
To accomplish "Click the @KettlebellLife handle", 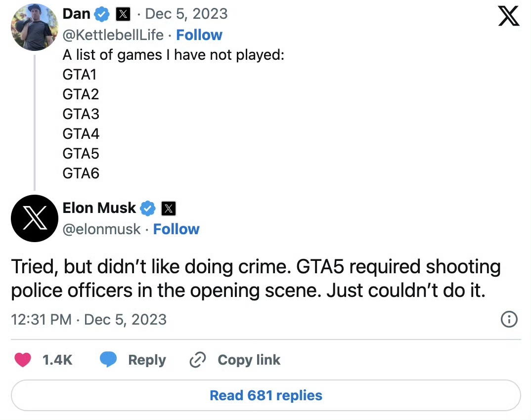I will [113, 35].
